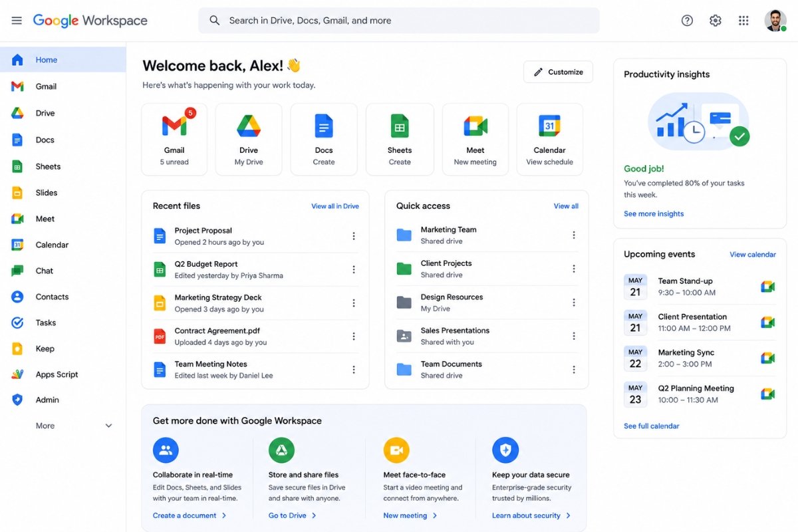Open the Gmail quick card with 5 unread
This screenshot has height=532, width=798.
pos(174,139)
